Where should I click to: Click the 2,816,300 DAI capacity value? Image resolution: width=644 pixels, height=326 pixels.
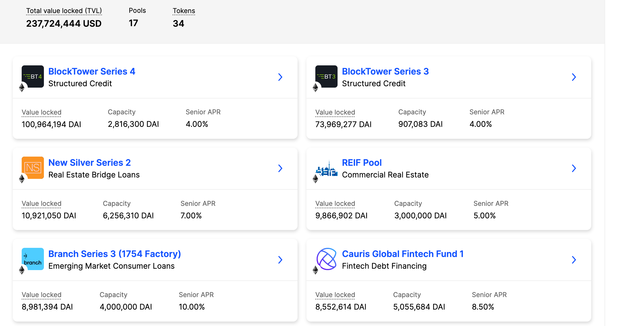click(133, 124)
